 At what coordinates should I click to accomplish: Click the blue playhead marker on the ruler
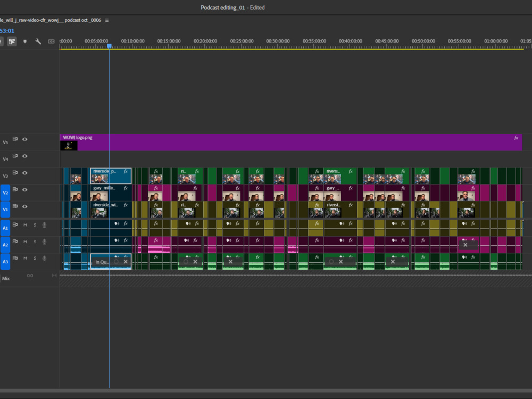pos(109,46)
